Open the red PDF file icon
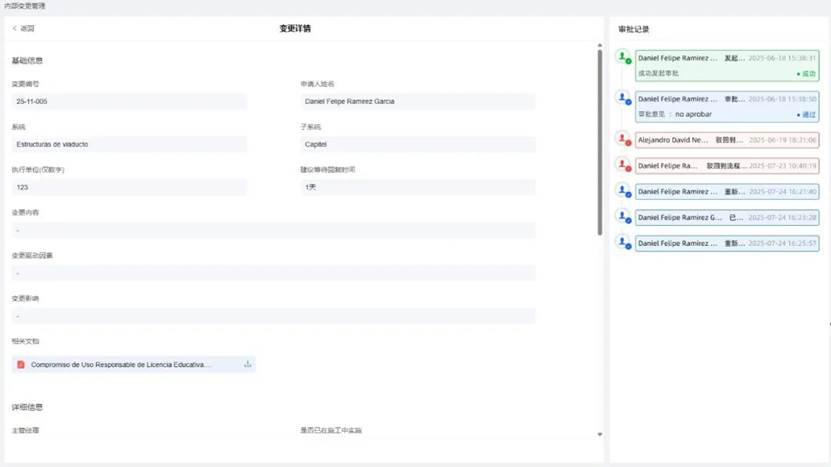831x467 pixels. (21, 365)
